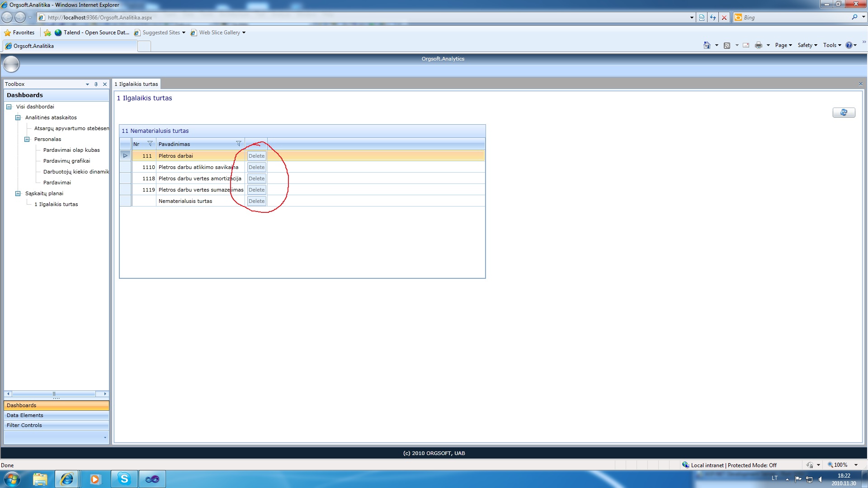The image size is (868, 488).
Task: Click the Print icon in the command bar
Action: tap(758, 45)
